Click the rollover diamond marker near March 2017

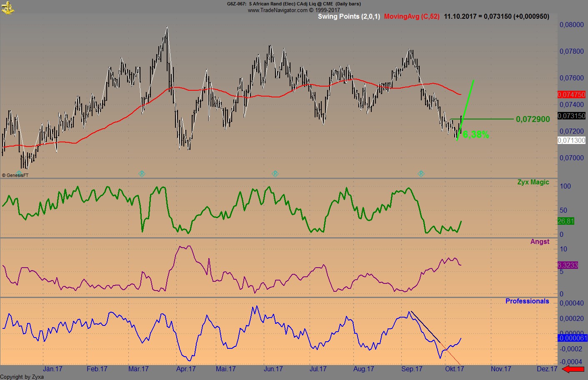tap(142, 174)
